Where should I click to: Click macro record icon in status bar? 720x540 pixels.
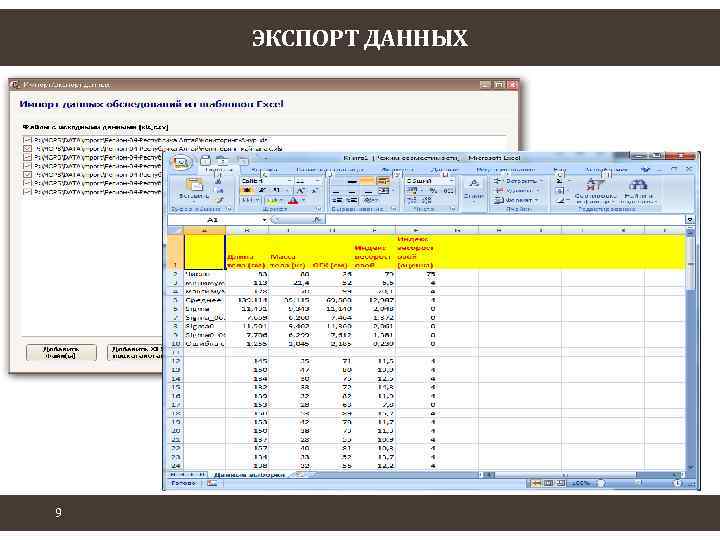[x=212, y=483]
